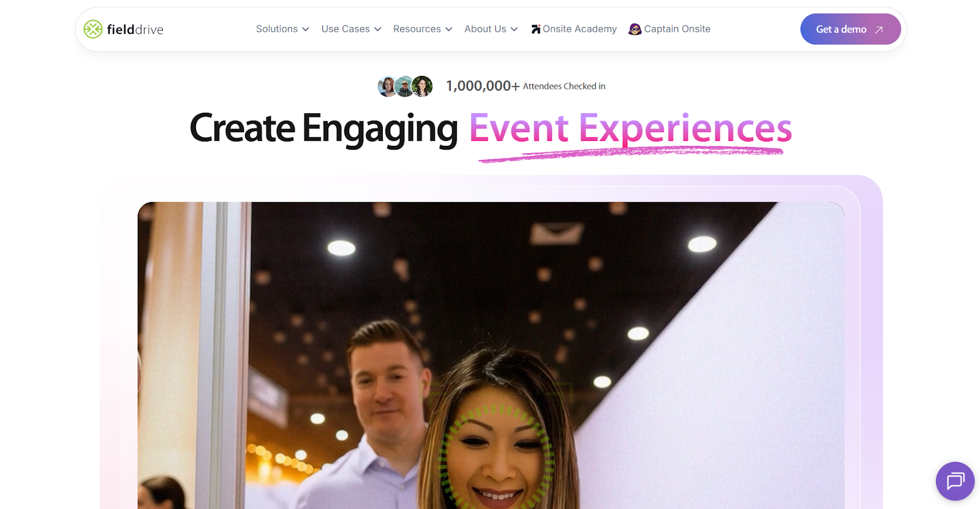The image size is (980, 509).
Task: Open the chat widget icon
Action: tap(955, 481)
